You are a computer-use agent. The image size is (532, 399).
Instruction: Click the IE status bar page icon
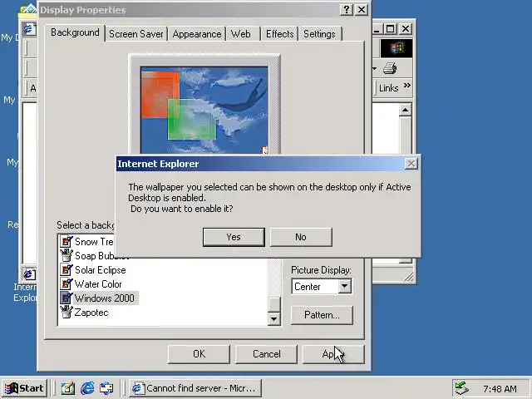(29, 273)
